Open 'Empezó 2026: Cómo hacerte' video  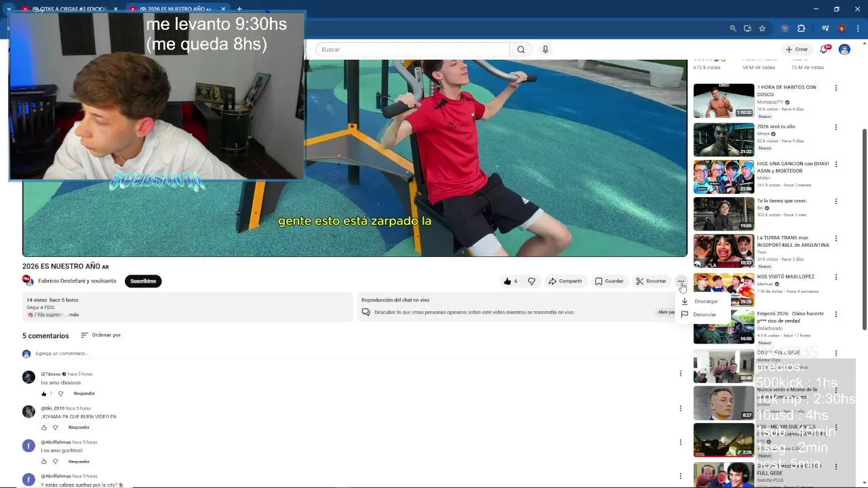click(790, 317)
